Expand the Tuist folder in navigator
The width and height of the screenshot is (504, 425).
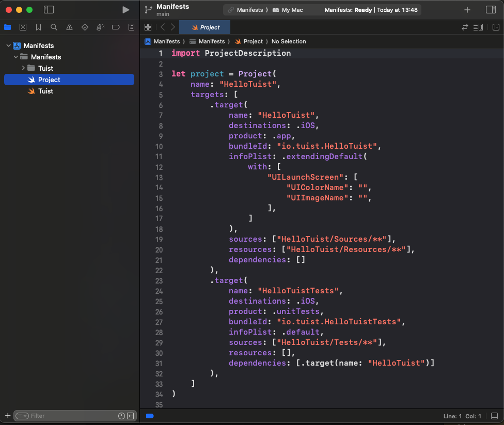23,68
